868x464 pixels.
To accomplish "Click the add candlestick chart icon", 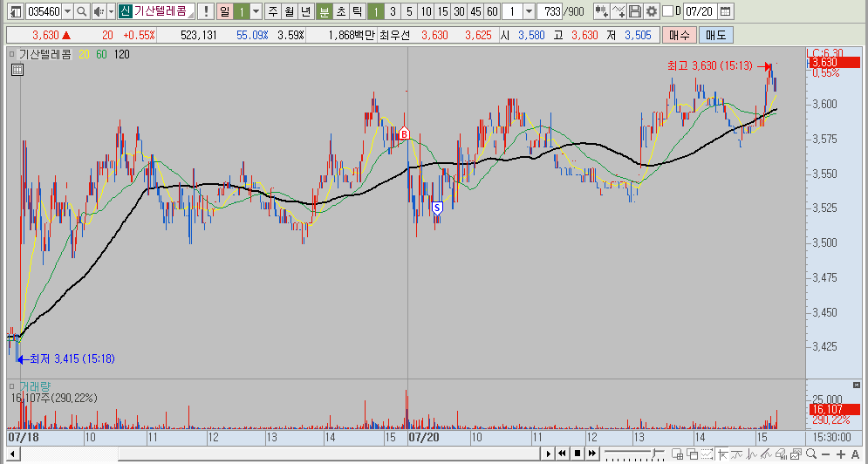I will pyautogui.click(x=602, y=11).
